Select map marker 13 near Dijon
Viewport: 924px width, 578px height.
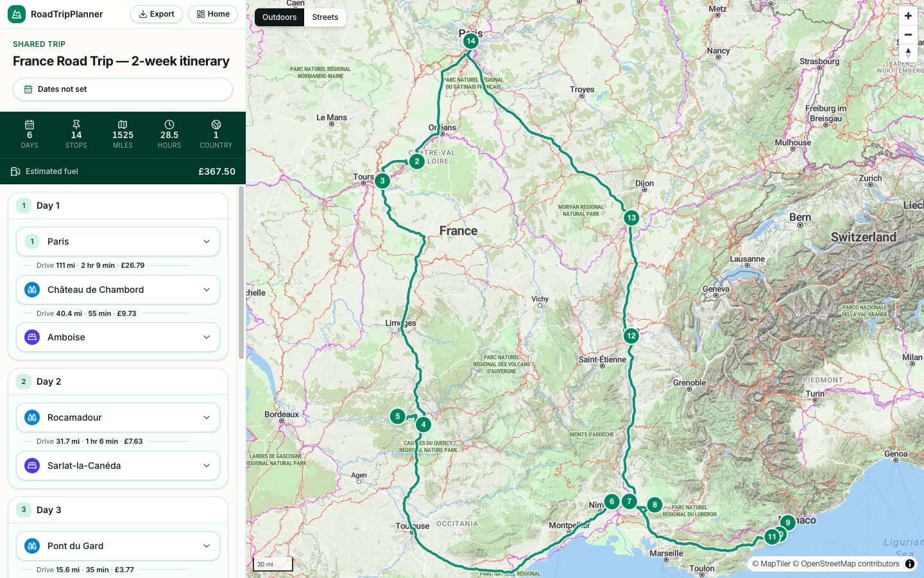[631, 218]
